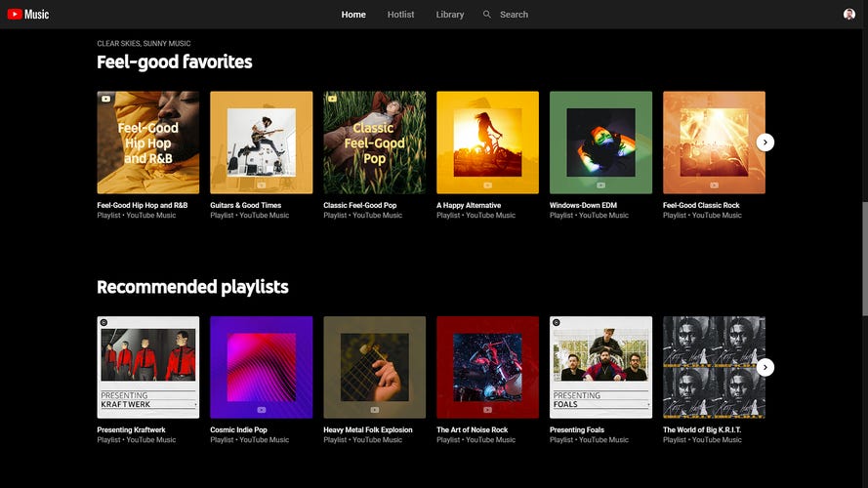Open the Guitars & Good Times title link
This screenshot has width=868, height=488.
click(245, 205)
